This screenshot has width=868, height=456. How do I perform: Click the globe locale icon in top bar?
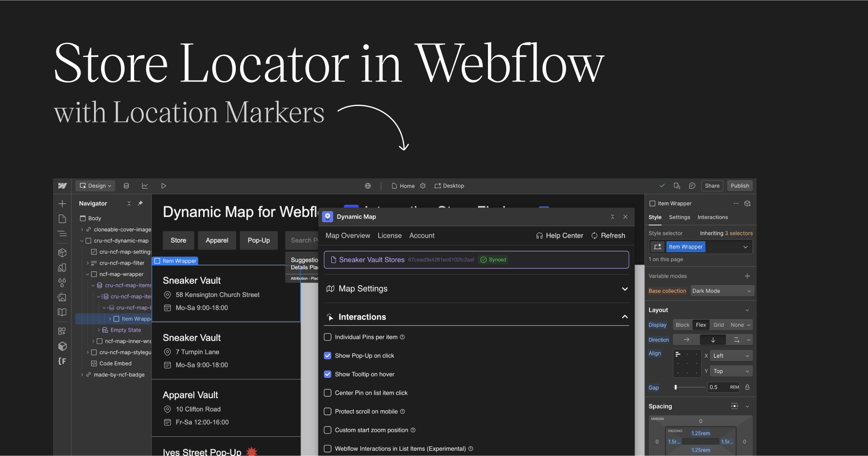coord(368,186)
